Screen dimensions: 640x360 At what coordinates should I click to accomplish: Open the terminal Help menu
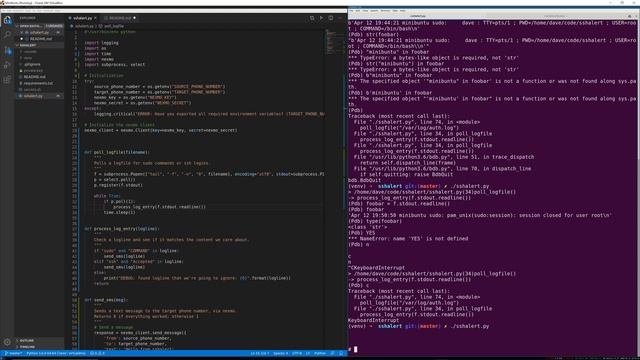coord(402,11)
